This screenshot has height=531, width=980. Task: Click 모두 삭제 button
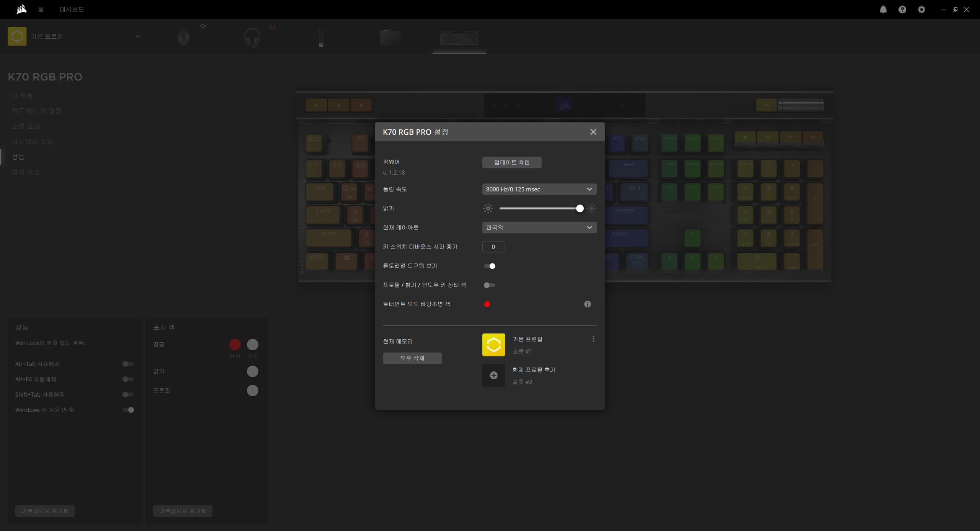tap(412, 358)
